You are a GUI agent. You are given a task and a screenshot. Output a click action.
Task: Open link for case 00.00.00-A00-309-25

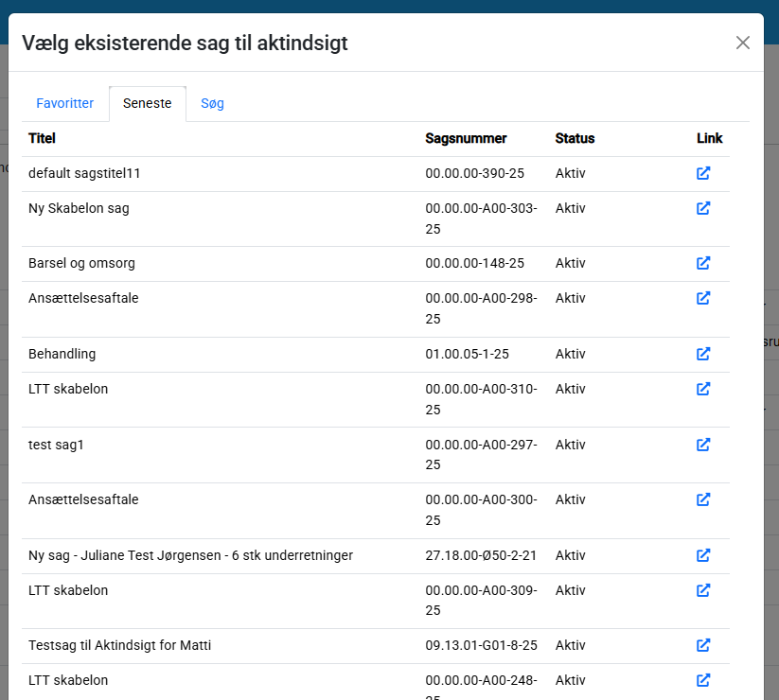click(703, 590)
